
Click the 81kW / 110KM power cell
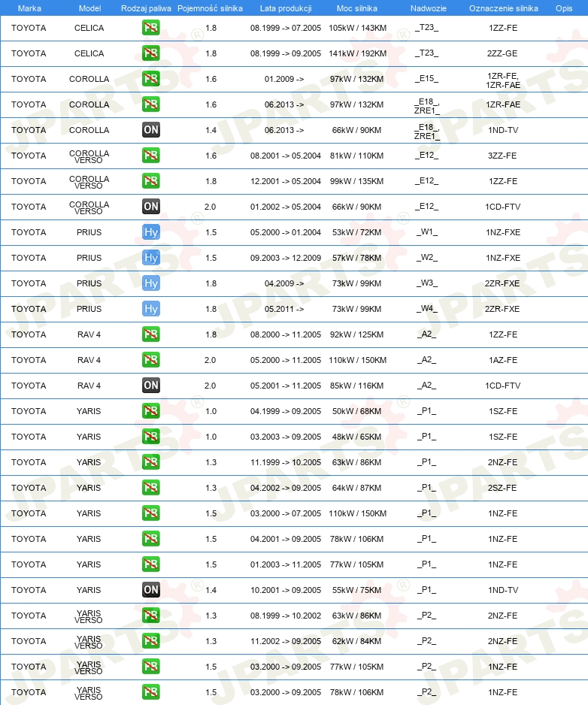356,156
